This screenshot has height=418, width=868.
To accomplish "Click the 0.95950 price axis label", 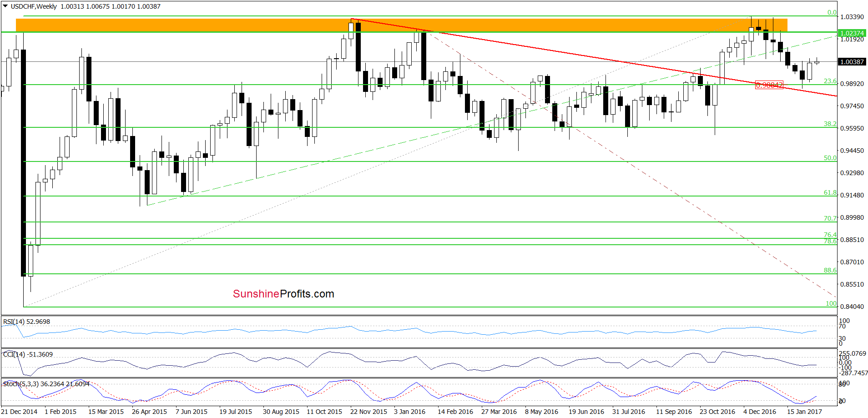I will click(852, 128).
